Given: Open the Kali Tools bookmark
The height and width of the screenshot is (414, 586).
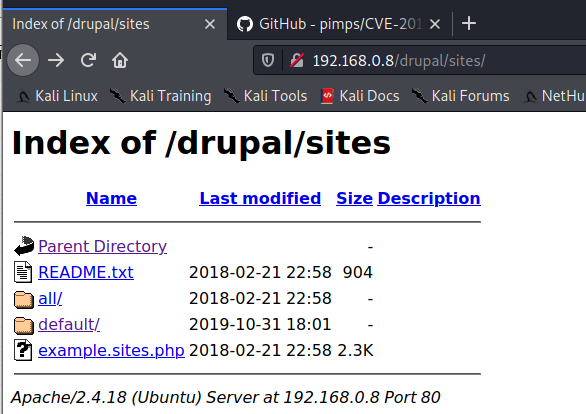Looking at the screenshot, I should [265, 96].
